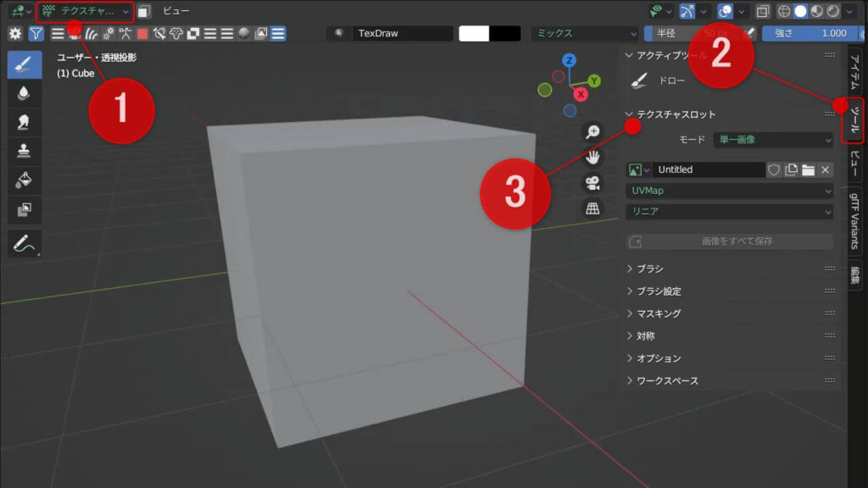The image size is (868, 488).
Task: Click the gray sphere icon in the toolbar
Action: point(244,34)
